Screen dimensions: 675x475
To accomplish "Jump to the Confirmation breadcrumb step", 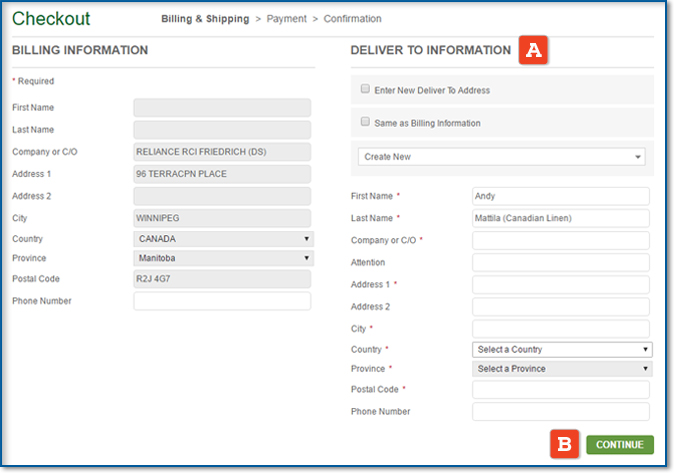I will [x=351, y=19].
